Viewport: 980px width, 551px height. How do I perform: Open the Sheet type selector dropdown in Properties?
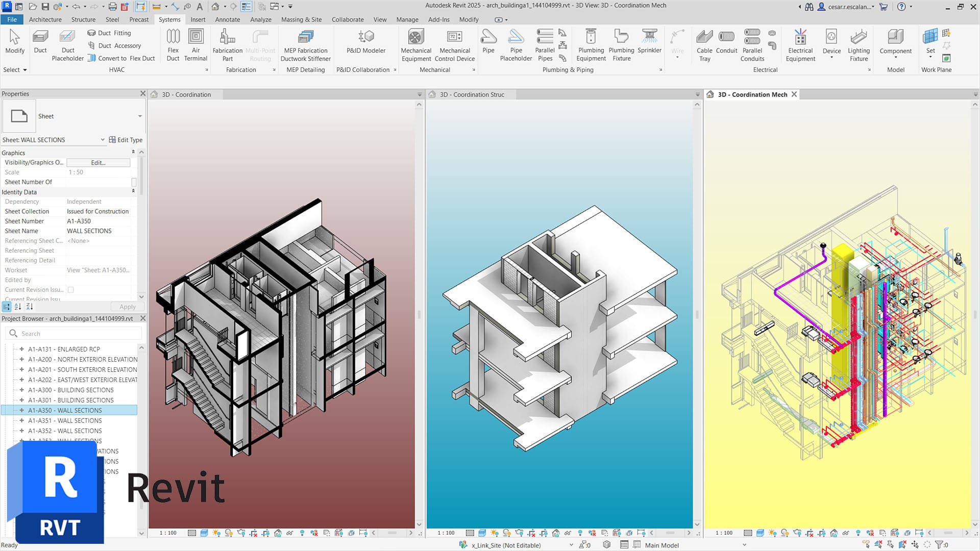140,116
